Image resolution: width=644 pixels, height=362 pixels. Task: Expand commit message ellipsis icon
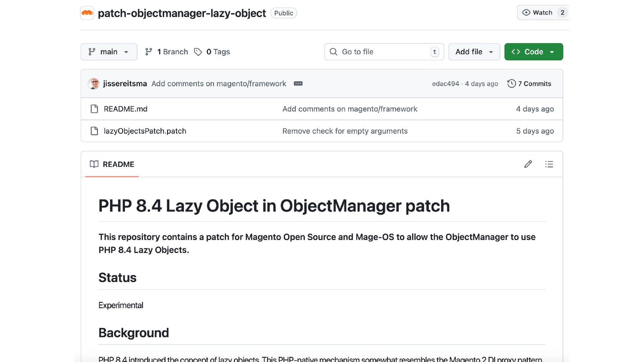point(298,83)
